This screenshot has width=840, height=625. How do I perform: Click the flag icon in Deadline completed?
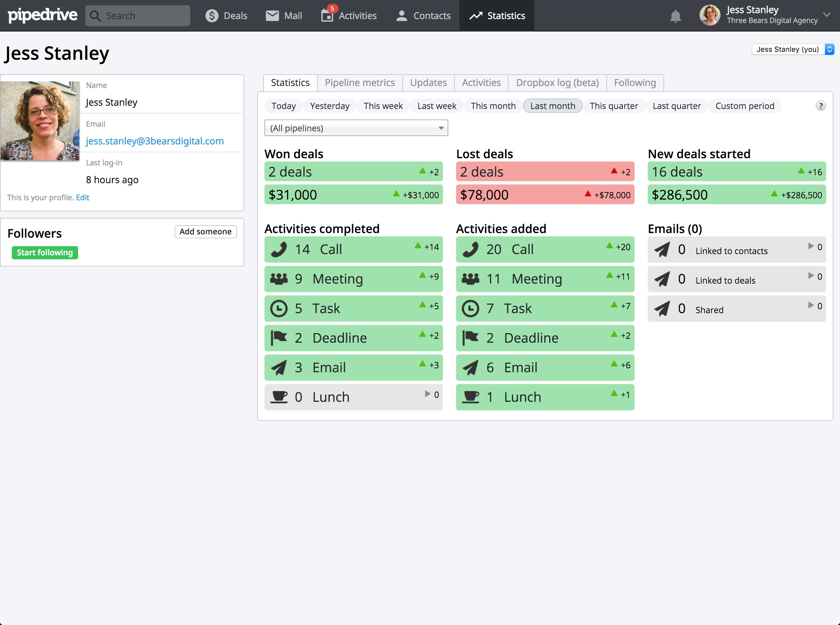(x=279, y=338)
